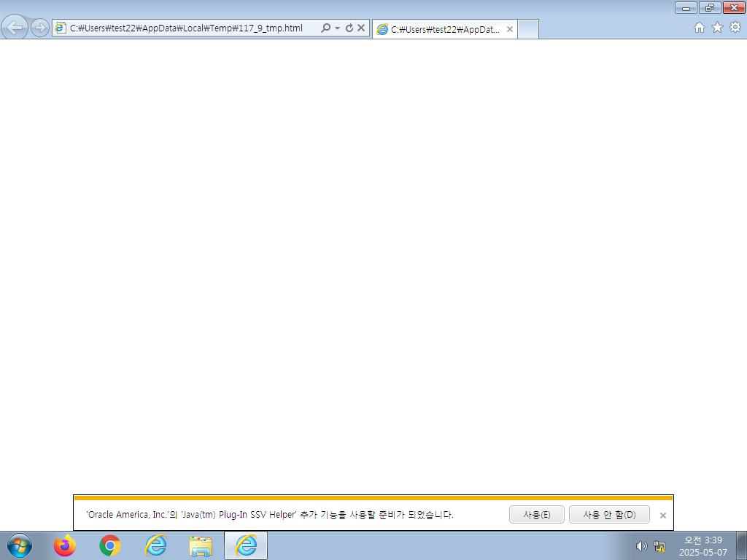747x560 pixels.
Task: Click the search magnifier icon in address bar
Action: (x=326, y=28)
